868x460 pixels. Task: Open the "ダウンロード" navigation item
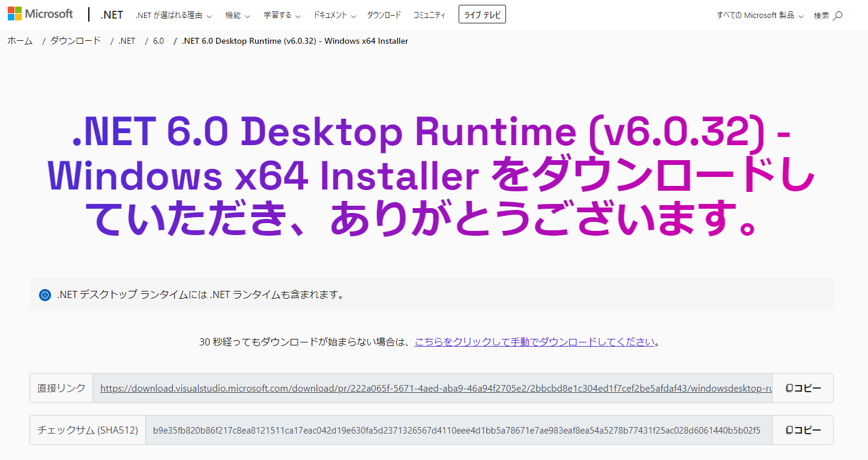coord(384,16)
